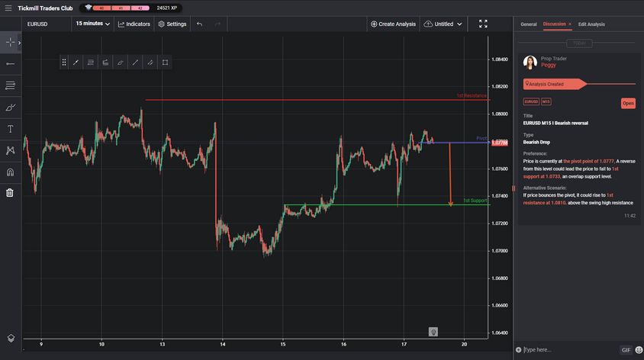Open the GIF picker
The width and height of the screenshot is (644, 360).
click(x=626, y=350)
